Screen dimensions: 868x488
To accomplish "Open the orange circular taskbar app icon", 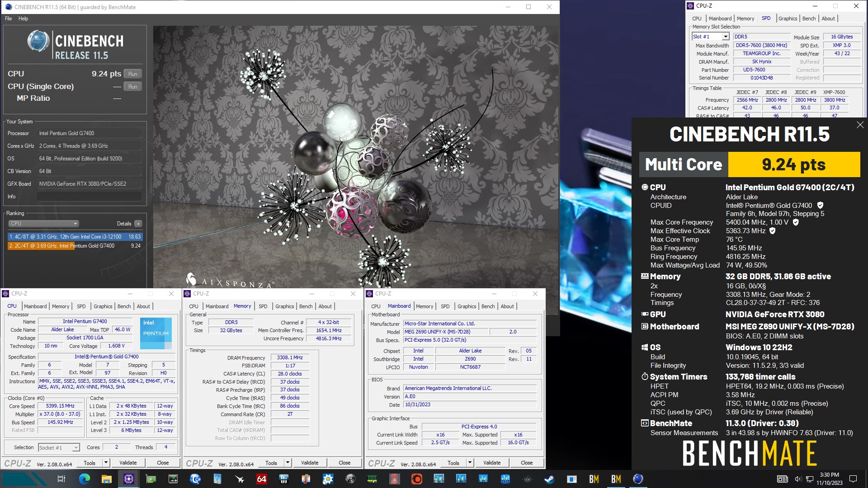I will pos(416,479).
